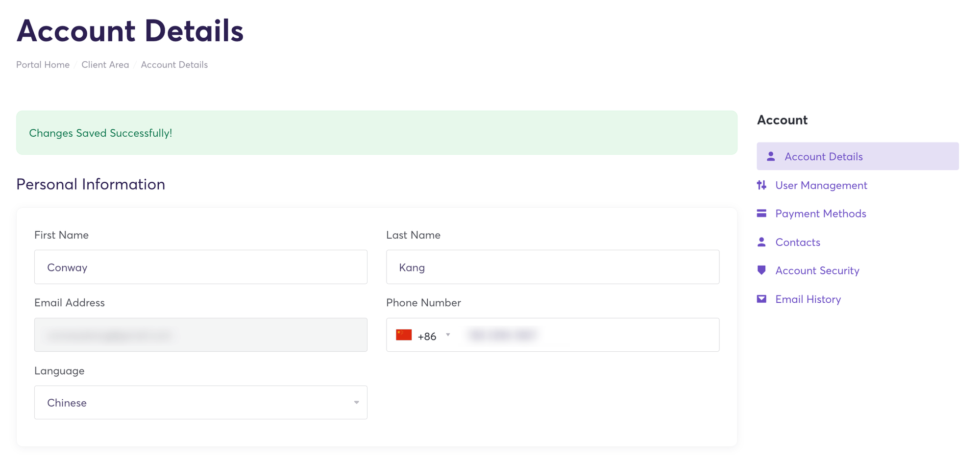980x461 pixels.
Task: Click the Client Area breadcrumb link
Action: coord(105,65)
